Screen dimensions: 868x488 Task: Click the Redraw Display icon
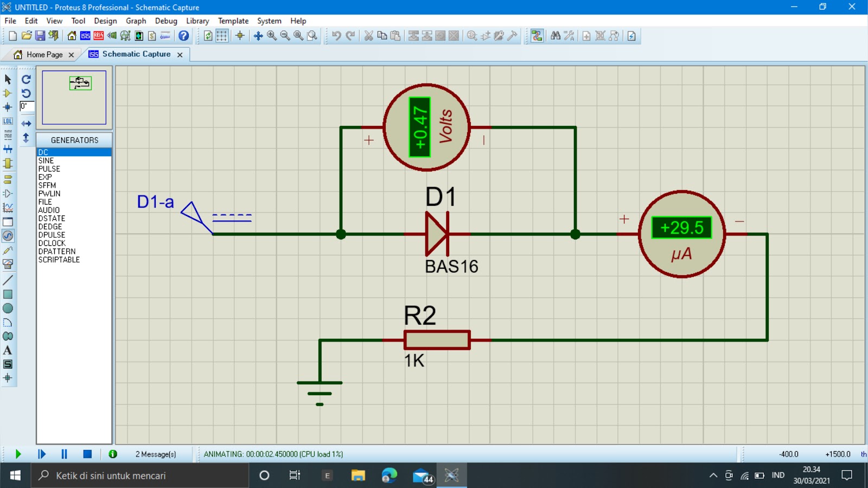[x=208, y=36]
